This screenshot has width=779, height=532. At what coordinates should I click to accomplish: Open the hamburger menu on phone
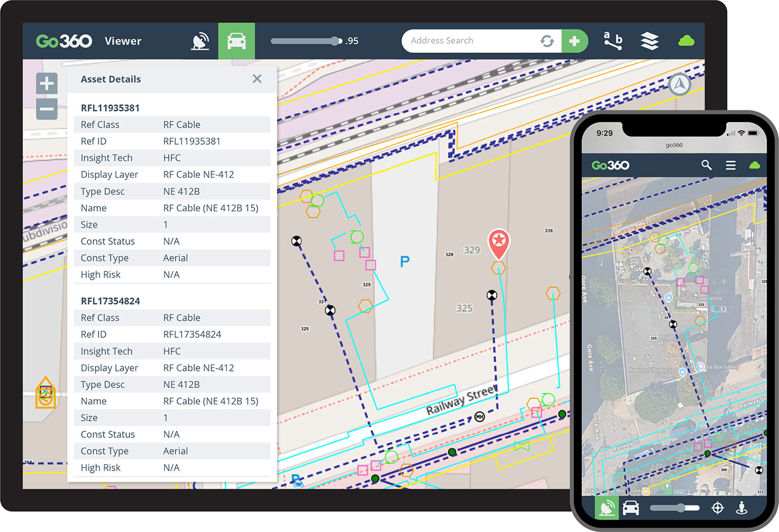pos(731,165)
